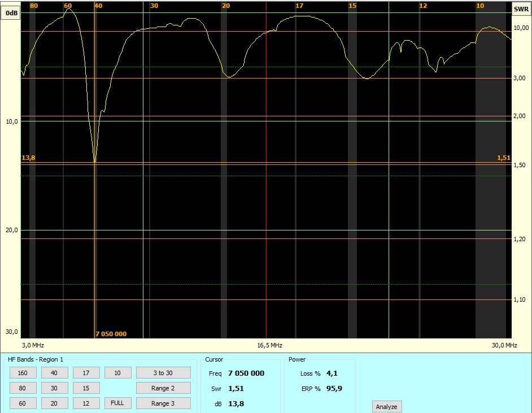
Task: Click the Loss % label in Power panel
Action: (311, 373)
